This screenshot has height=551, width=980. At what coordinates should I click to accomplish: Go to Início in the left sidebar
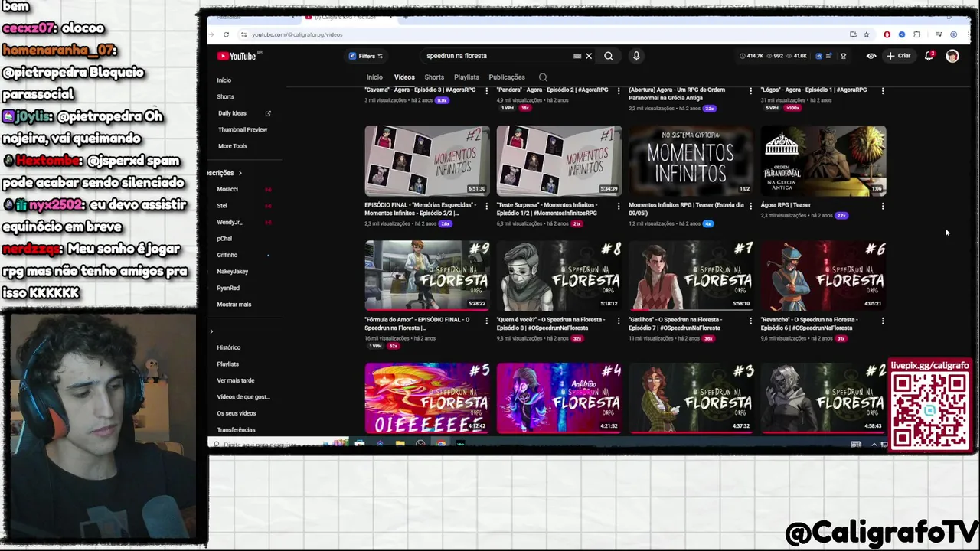[224, 80]
